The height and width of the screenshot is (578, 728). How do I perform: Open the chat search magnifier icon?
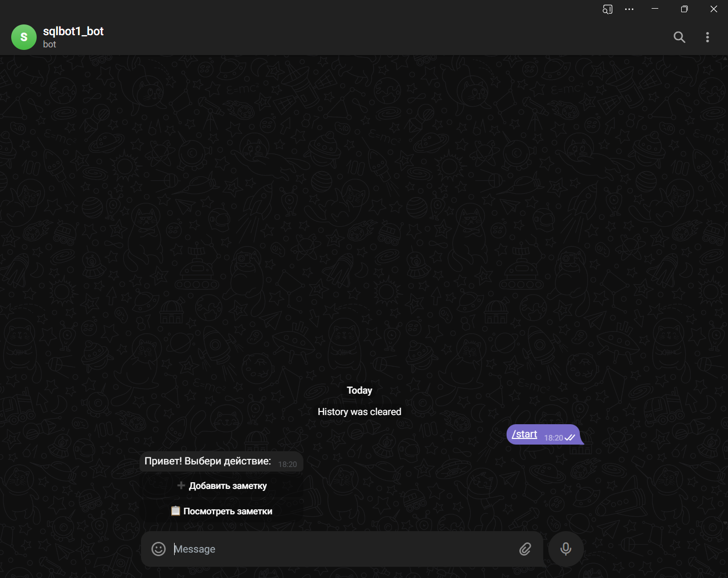[x=679, y=37]
